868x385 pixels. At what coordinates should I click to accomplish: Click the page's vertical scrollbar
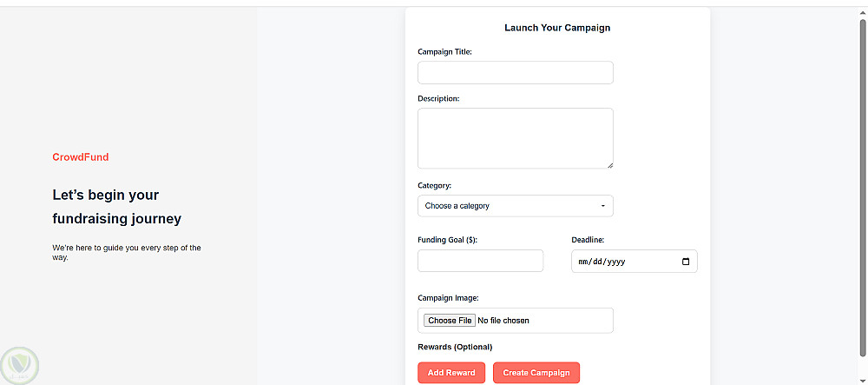coord(862,174)
